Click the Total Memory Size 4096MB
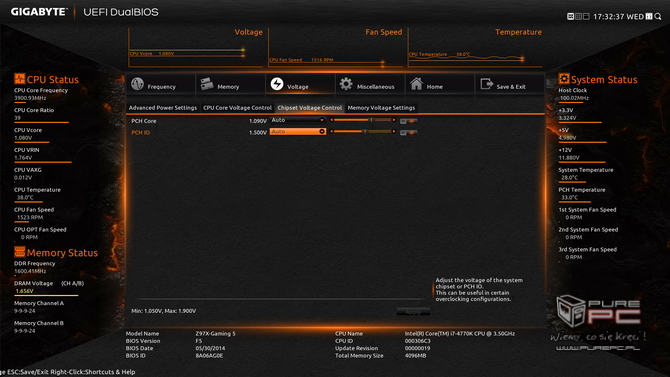The image size is (670, 377). click(415, 355)
